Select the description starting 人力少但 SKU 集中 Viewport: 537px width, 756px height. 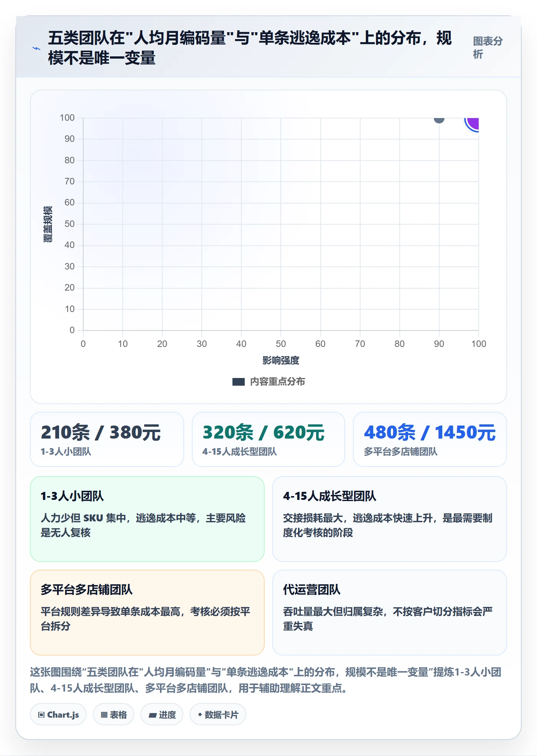[x=143, y=525]
